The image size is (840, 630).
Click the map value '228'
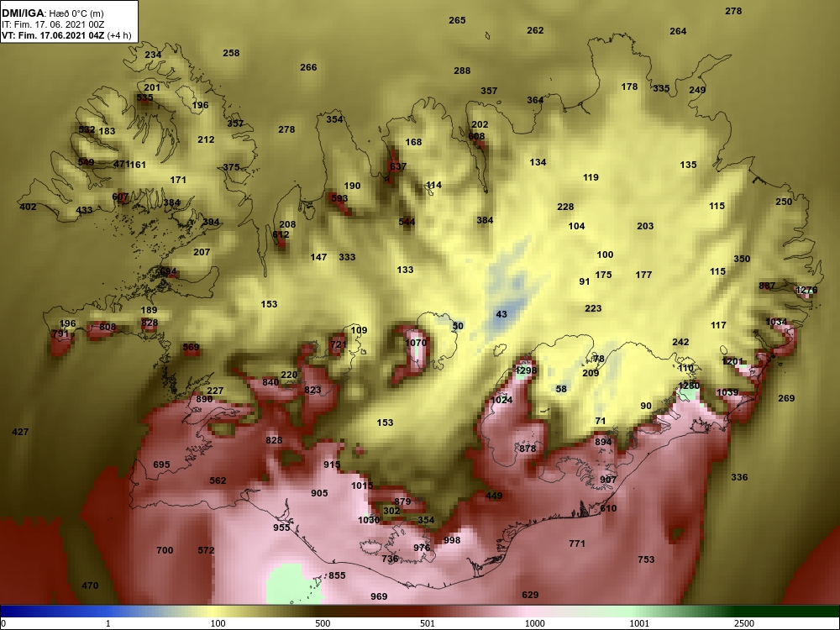(565, 207)
